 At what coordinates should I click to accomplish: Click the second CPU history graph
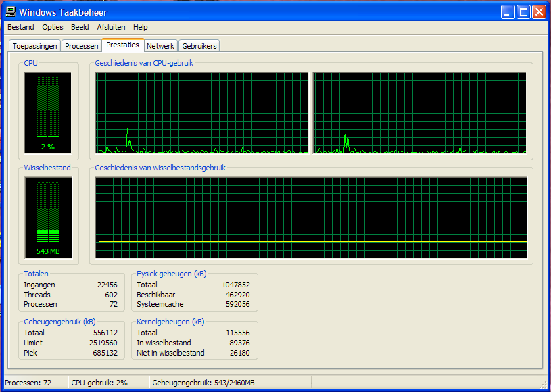pyautogui.click(x=420, y=113)
